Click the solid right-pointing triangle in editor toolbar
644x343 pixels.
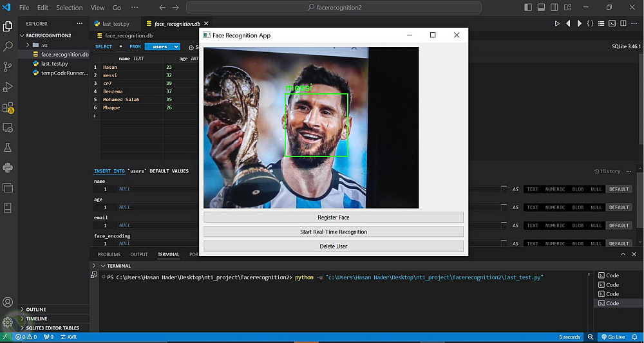pos(579,24)
